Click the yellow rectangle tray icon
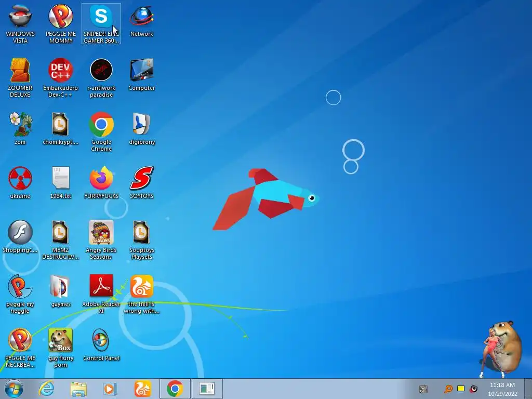 click(x=461, y=389)
